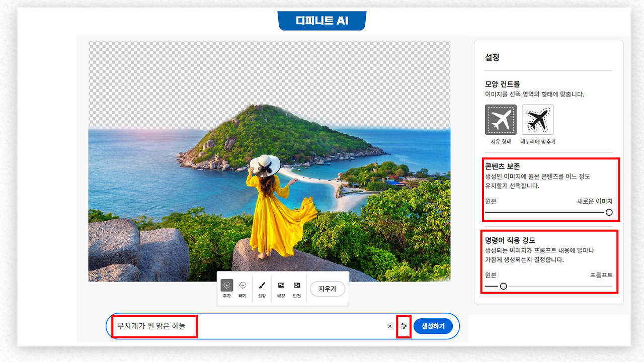Click the 명령어 적용 강도 heading text
644x362 pixels.
tap(510, 240)
